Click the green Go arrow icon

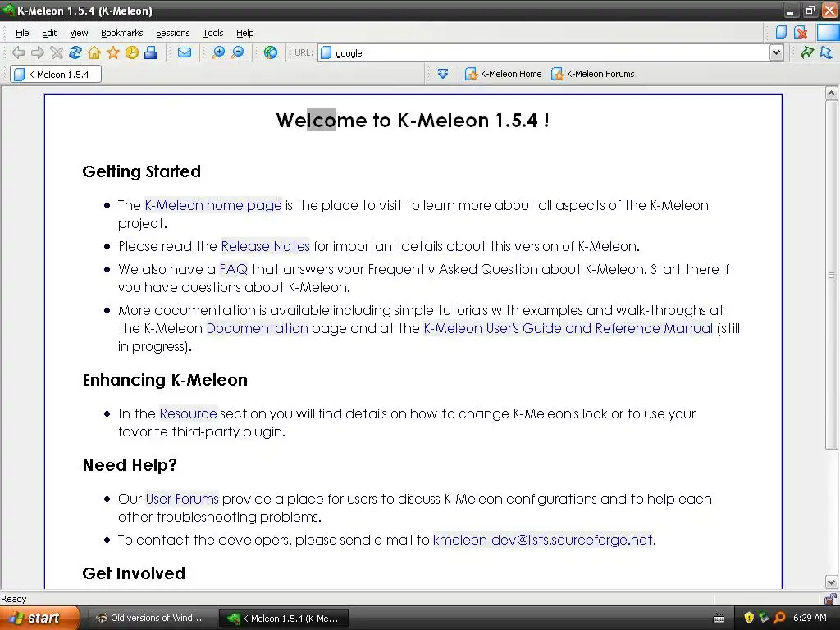click(807, 52)
